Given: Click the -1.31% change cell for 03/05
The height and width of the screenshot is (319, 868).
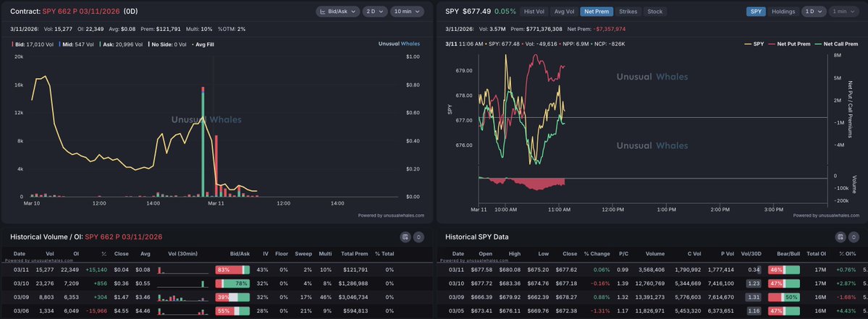Looking at the screenshot, I should (601, 311).
